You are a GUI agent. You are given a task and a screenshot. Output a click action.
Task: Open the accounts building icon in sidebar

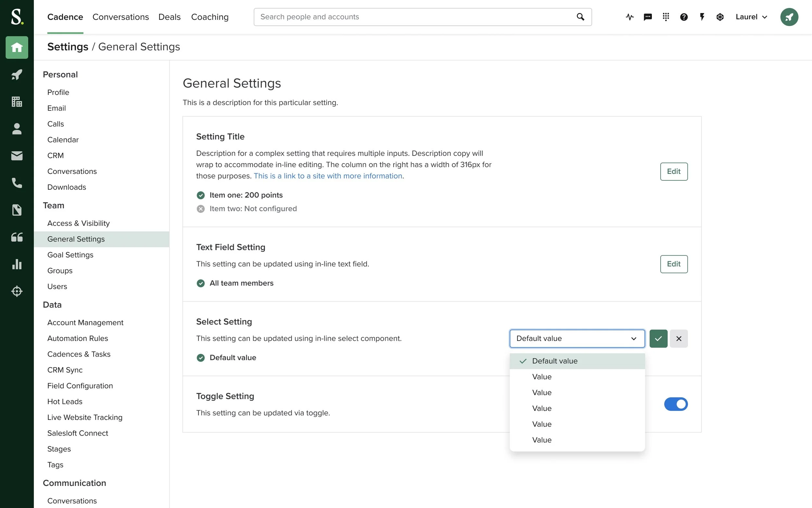coord(17,101)
